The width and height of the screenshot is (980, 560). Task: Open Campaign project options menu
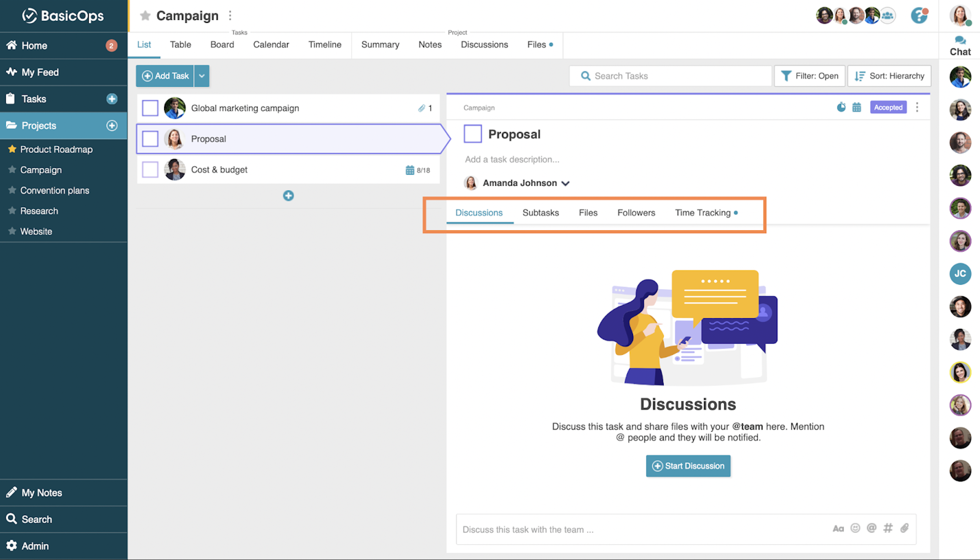(x=230, y=16)
